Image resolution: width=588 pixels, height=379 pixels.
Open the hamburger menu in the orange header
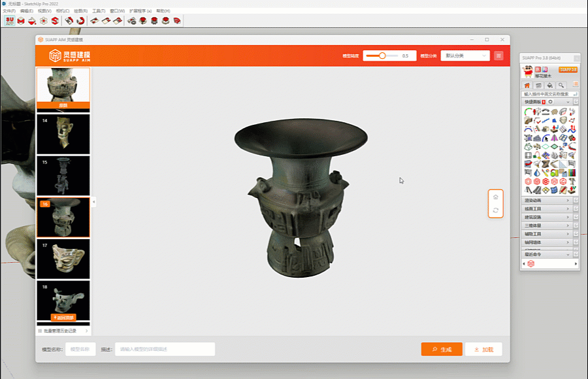499,56
